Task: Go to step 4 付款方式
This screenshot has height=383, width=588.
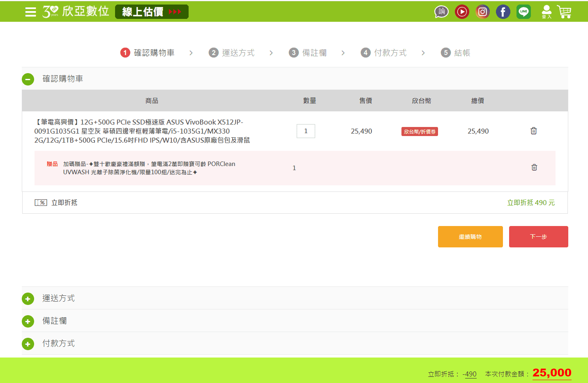Action: [384, 53]
